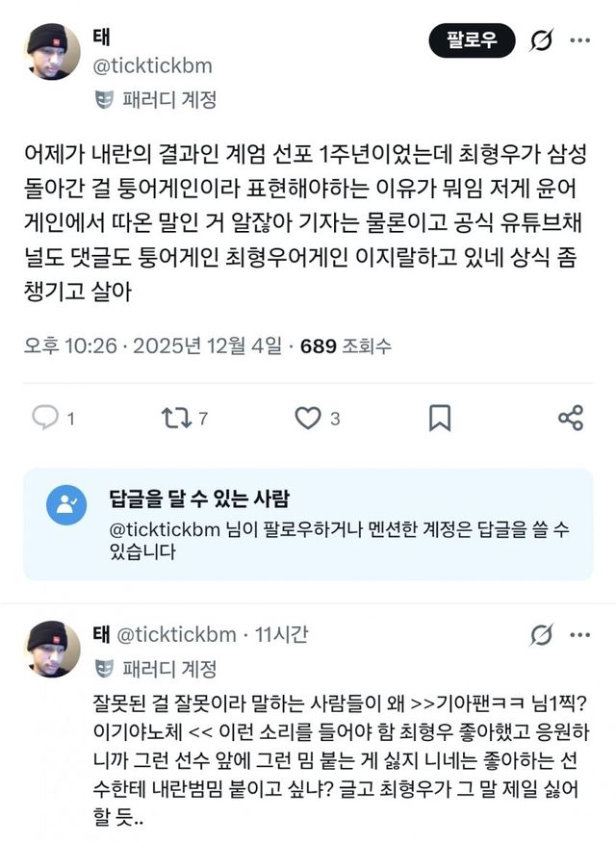Click the @tickticktbm handle in header
The image size is (616, 843).
(x=152, y=66)
